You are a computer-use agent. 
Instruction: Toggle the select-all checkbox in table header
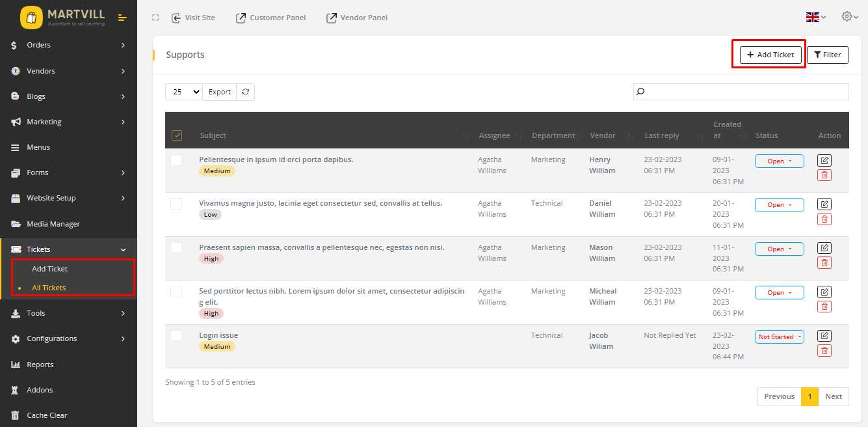177,135
